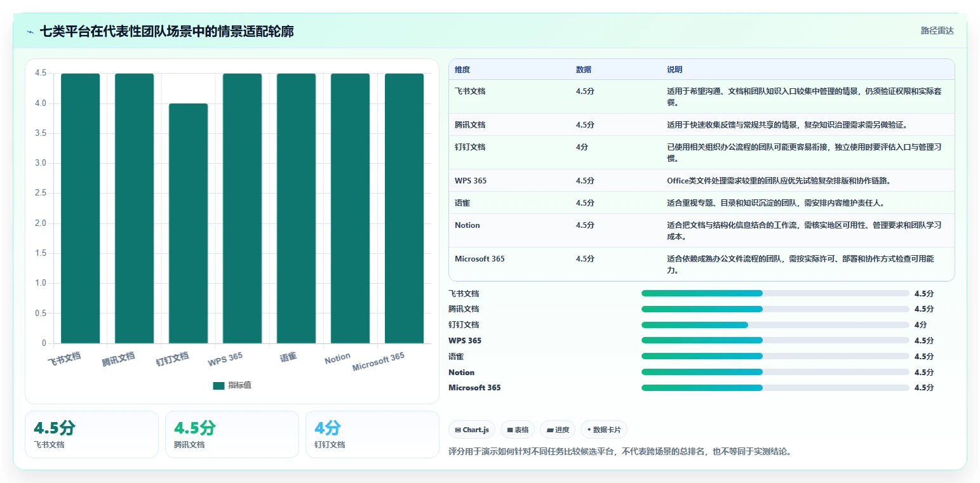Click the 4.5分 value in the 飞书文档 table row
Image resolution: width=980 pixels, height=483 pixels.
click(585, 91)
